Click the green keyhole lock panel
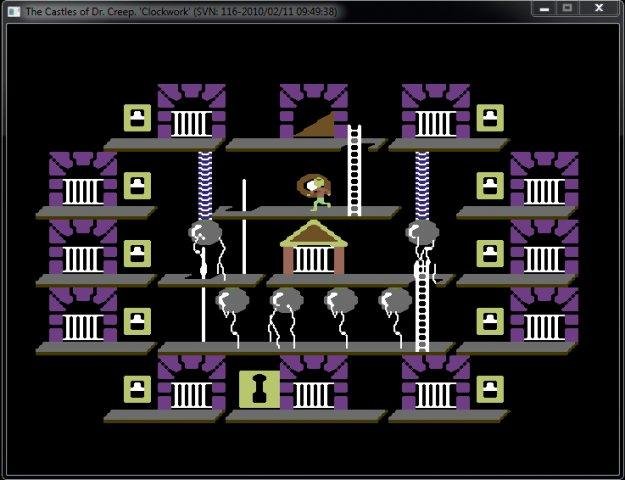Image resolution: width=625 pixels, height=480 pixels. point(258,389)
